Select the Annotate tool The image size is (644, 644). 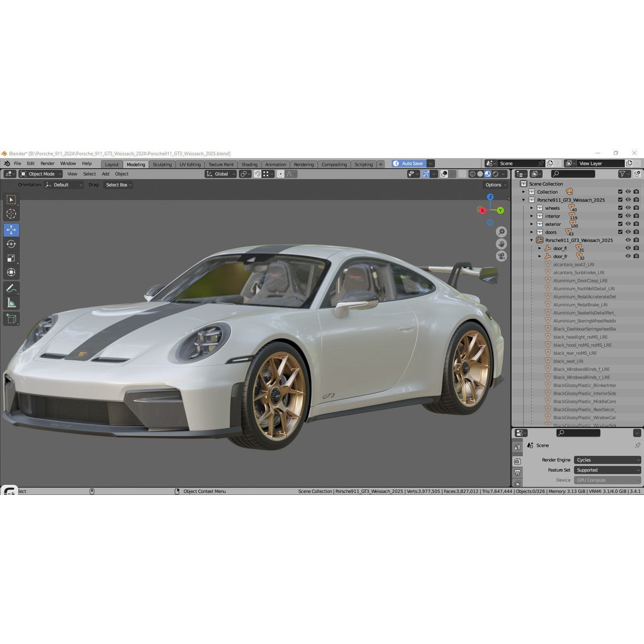pyautogui.click(x=11, y=289)
